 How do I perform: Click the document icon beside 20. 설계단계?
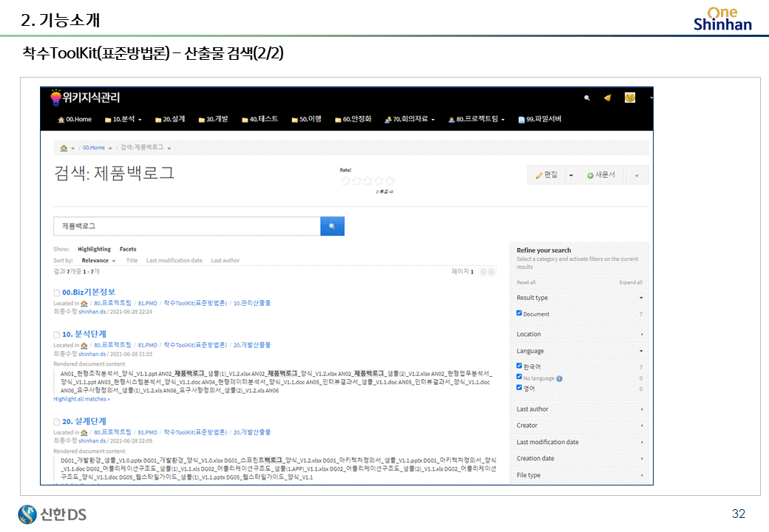[x=57, y=422]
